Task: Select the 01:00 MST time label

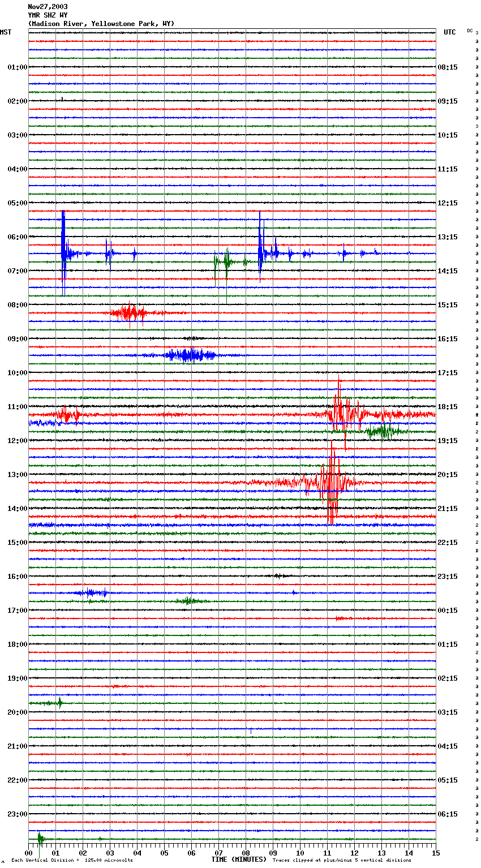Action: click(x=18, y=67)
